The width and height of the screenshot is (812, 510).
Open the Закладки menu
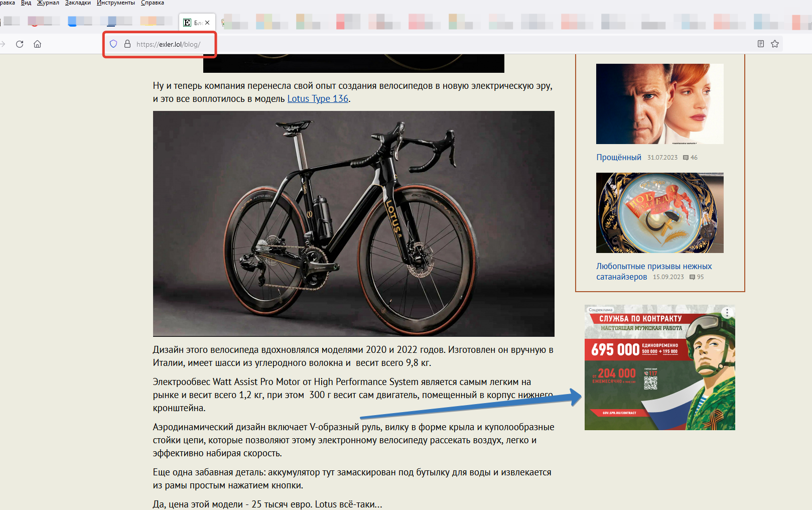tap(78, 3)
